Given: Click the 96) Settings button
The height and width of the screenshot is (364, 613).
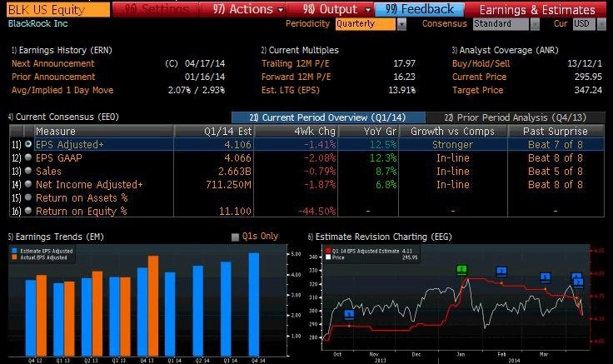Looking at the screenshot, I should pyautogui.click(x=156, y=9).
